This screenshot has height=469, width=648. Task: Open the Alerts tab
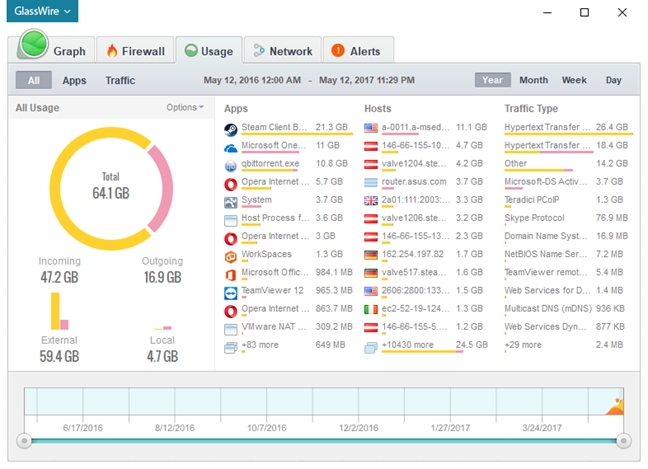358,50
